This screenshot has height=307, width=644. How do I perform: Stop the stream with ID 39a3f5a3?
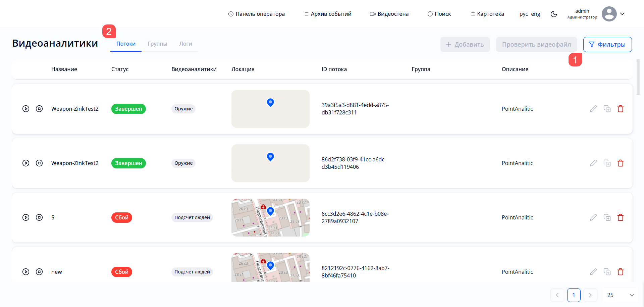[39, 109]
